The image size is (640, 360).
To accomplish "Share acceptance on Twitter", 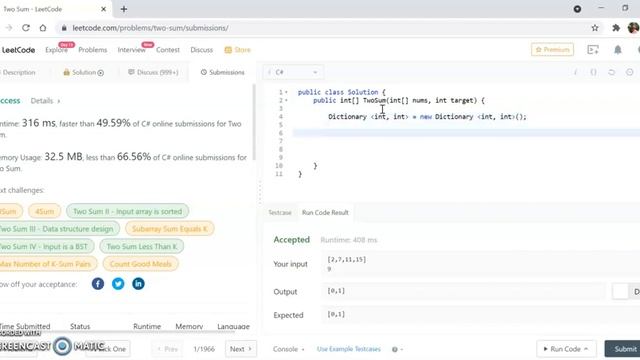I will pos(118,284).
